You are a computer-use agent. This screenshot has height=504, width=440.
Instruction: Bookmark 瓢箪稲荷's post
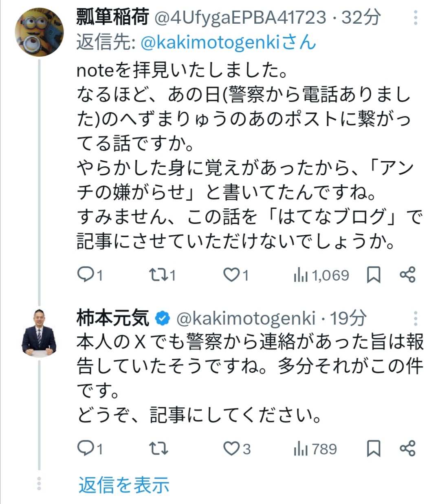click(374, 275)
